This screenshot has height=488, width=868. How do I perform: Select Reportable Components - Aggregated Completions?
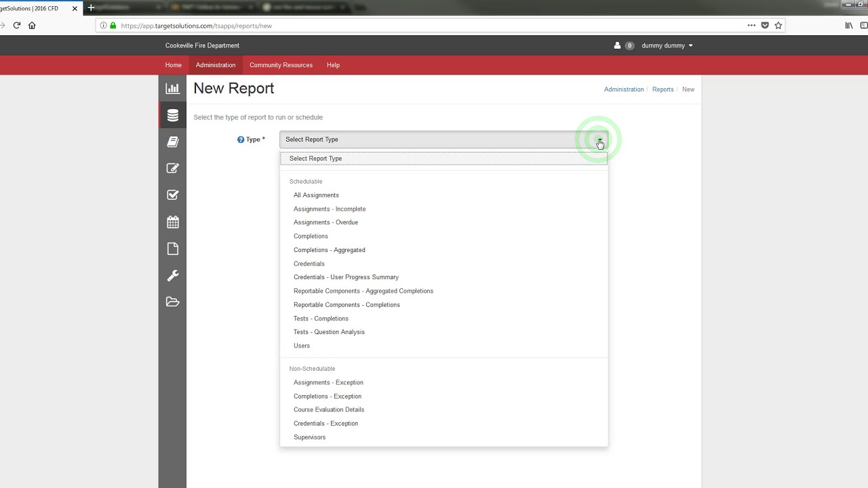[444, 291]
